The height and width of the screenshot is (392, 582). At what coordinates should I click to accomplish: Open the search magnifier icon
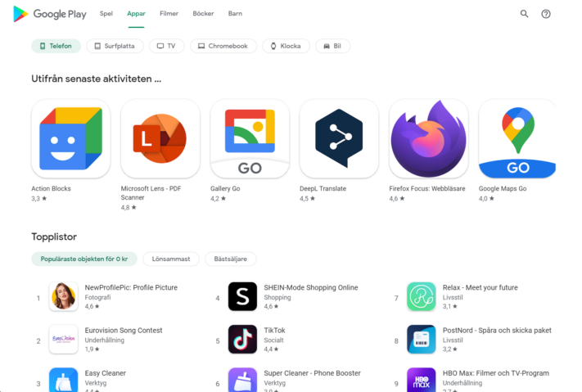click(x=524, y=14)
